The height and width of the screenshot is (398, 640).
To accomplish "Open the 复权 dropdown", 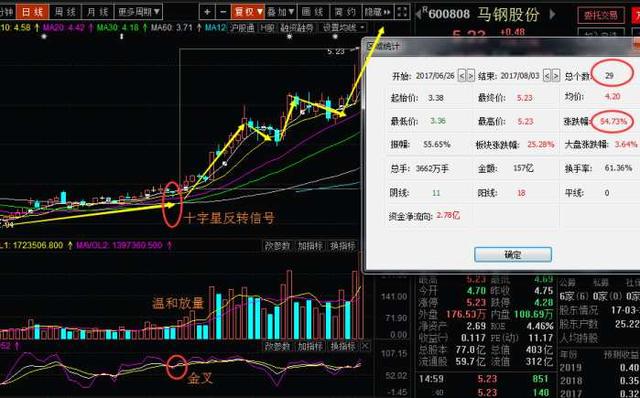I will pyautogui.click(x=248, y=12).
